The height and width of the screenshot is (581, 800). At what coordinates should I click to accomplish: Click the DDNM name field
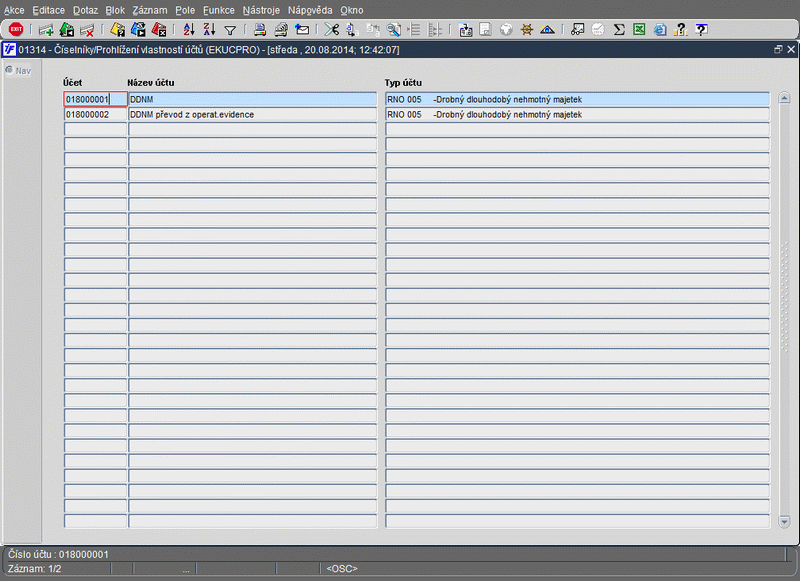click(253, 99)
